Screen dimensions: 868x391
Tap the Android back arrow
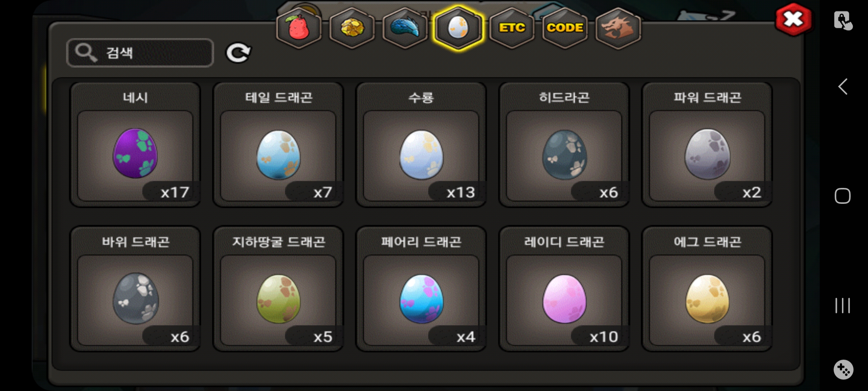click(843, 87)
